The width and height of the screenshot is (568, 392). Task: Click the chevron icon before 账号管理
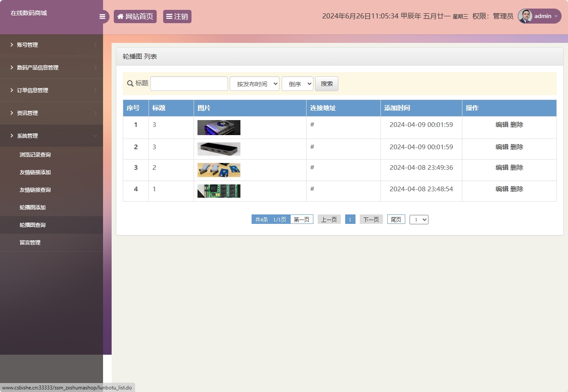pyautogui.click(x=11, y=45)
